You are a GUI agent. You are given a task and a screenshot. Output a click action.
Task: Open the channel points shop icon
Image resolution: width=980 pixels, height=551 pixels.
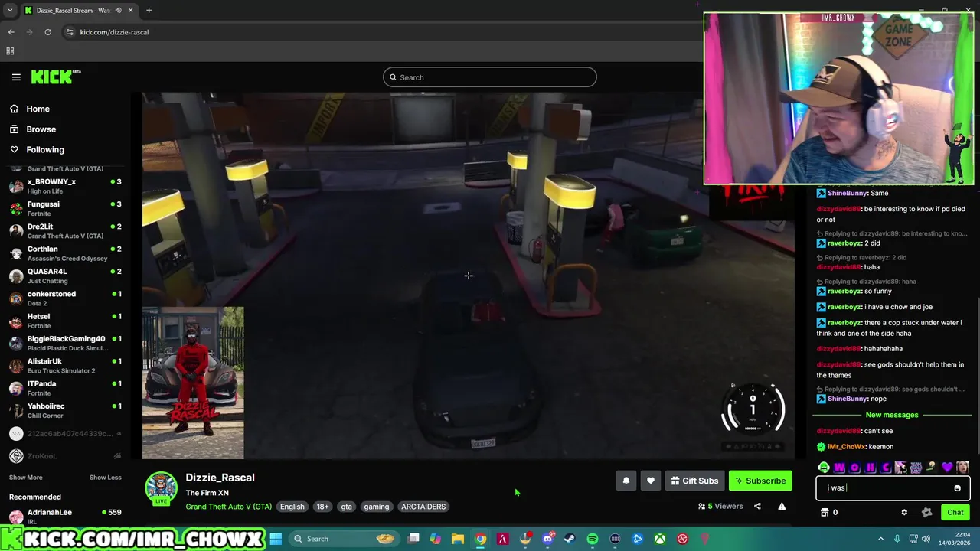point(825,513)
